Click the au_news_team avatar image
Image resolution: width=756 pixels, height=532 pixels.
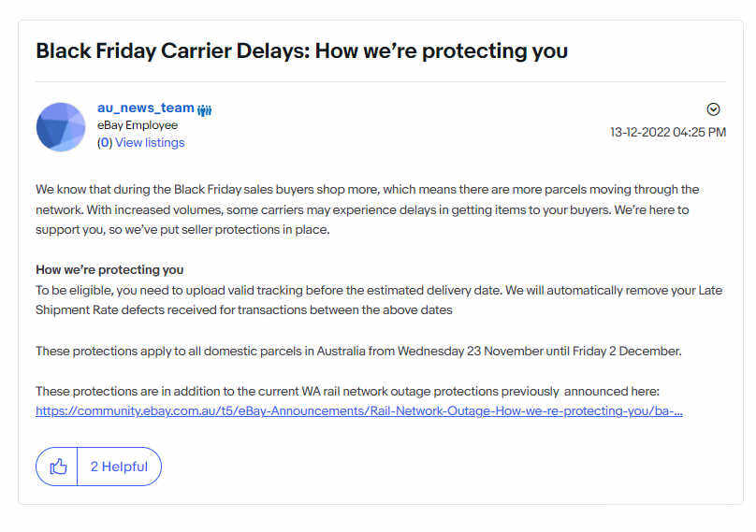pyautogui.click(x=61, y=127)
